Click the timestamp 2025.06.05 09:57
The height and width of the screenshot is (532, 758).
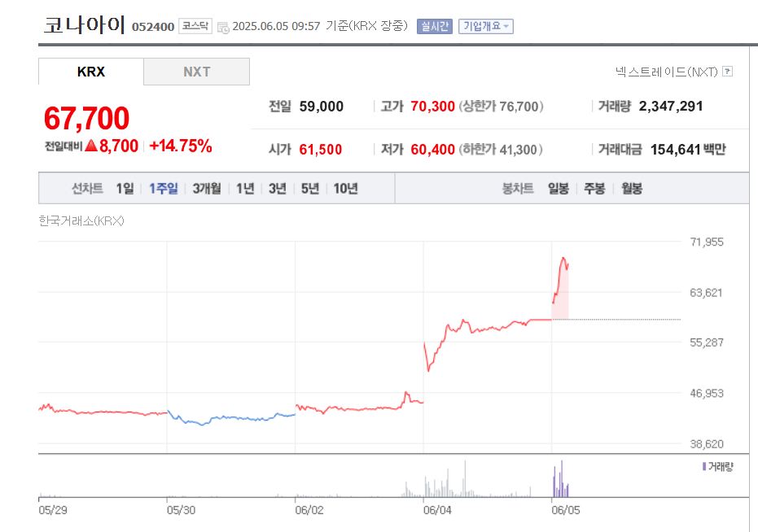(x=276, y=26)
